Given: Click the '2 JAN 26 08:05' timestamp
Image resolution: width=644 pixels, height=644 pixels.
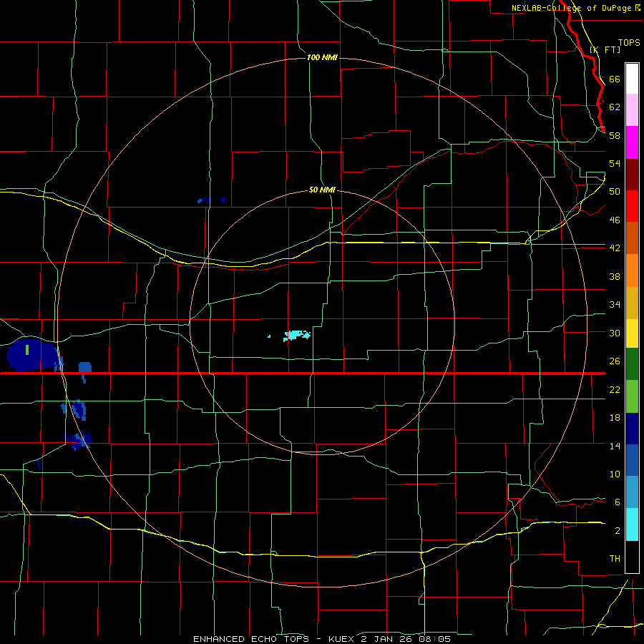Looking at the screenshot, I should pyautogui.click(x=406, y=639).
